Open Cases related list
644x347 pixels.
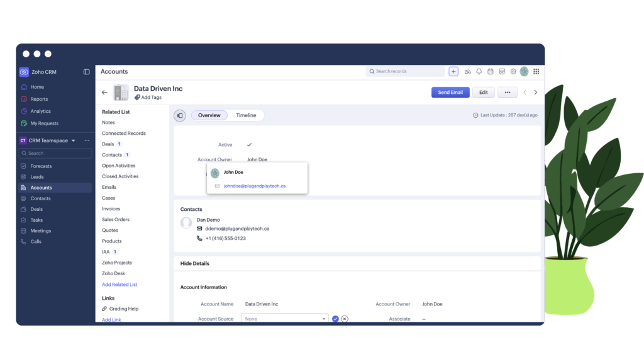coord(108,198)
